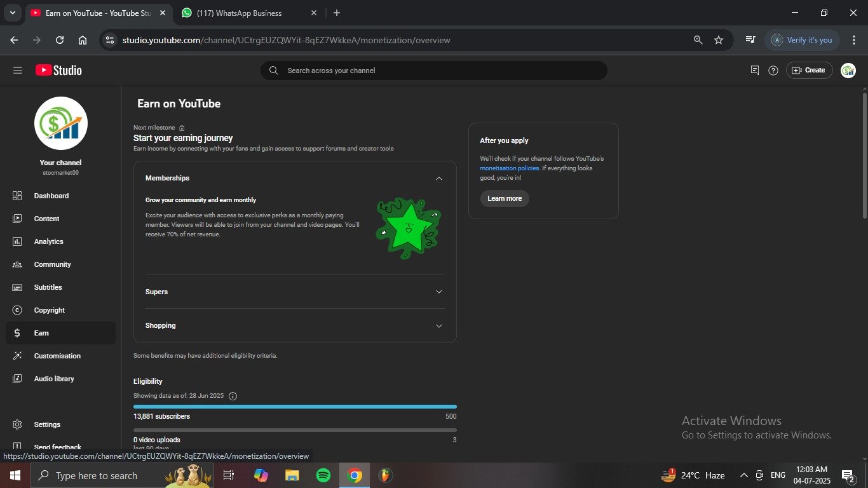Open the tab search dropdown arrow
This screenshot has height=488, width=868.
(12, 13)
